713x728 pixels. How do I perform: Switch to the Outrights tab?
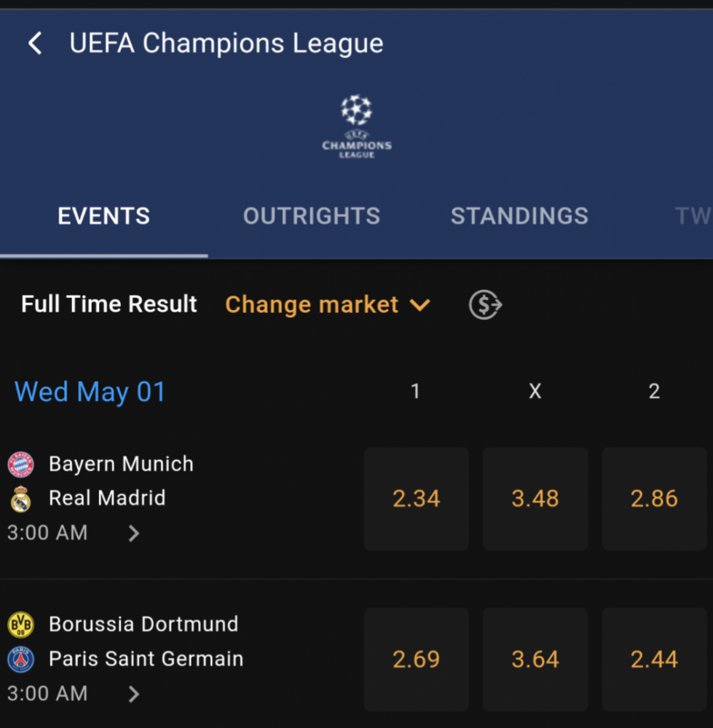point(312,216)
